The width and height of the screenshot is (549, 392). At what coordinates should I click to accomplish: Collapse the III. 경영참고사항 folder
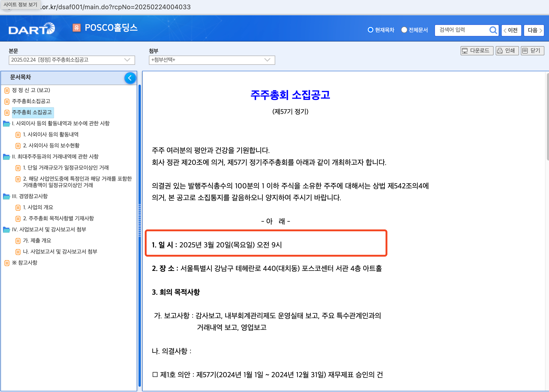pos(6,196)
